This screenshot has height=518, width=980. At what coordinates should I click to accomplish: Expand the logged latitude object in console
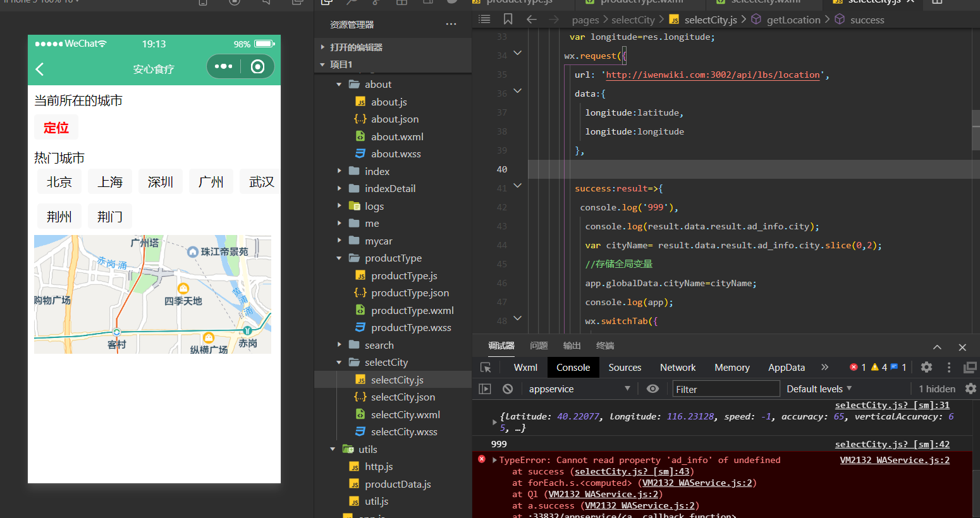click(x=494, y=422)
